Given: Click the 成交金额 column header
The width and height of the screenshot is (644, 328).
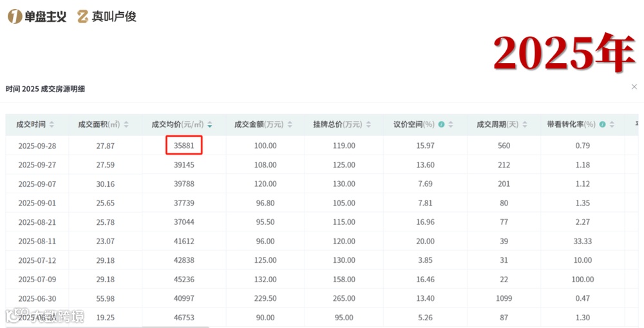Looking at the screenshot, I should (x=265, y=124).
